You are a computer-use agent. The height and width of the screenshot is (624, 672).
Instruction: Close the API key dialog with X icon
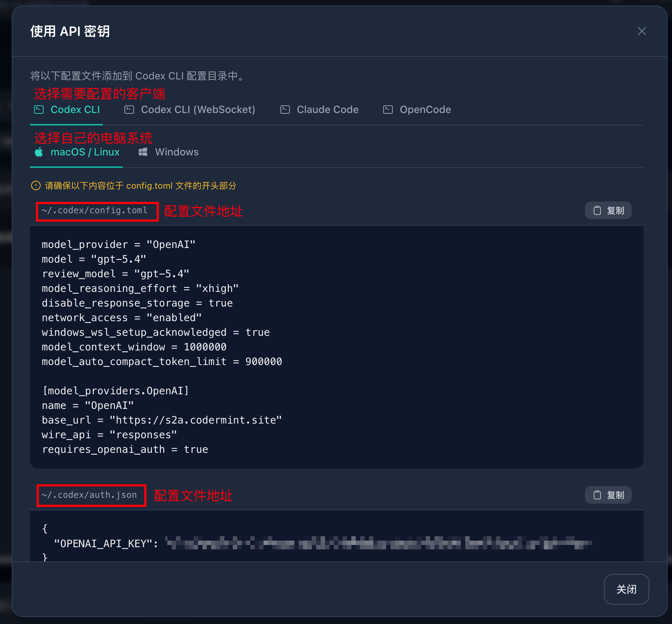(x=642, y=31)
